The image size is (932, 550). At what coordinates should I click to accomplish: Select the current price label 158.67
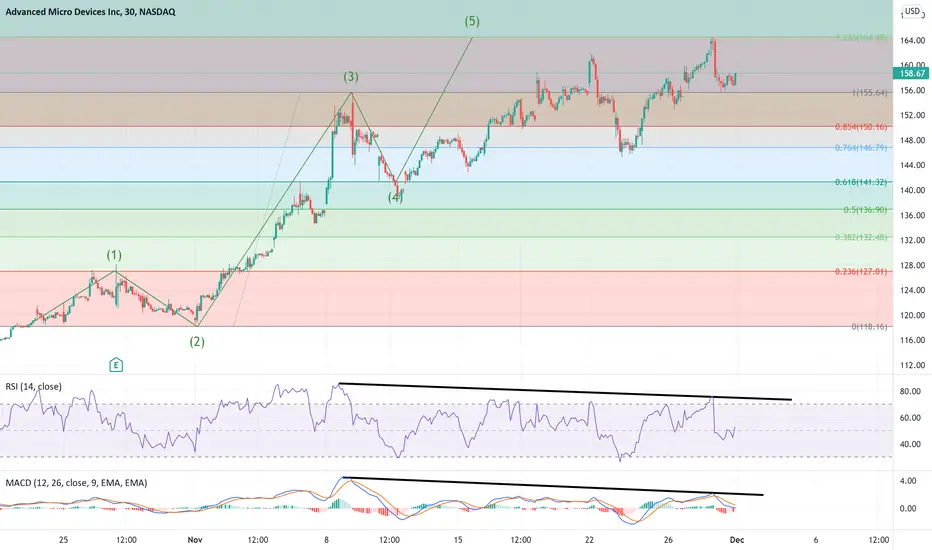(x=911, y=74)
